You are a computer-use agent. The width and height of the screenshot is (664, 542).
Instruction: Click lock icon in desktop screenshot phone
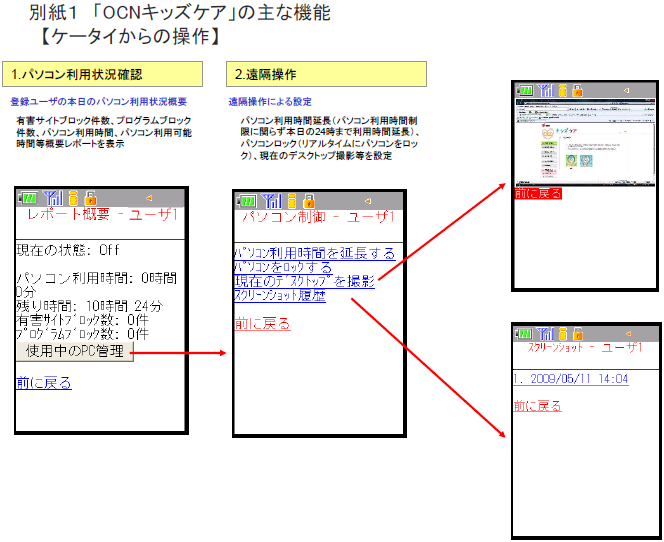click(x=577, y=91)
